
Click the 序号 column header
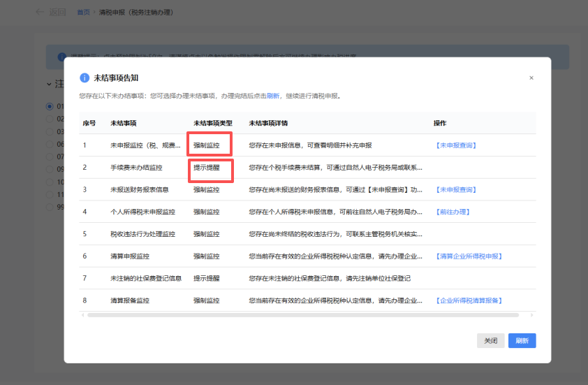click(89, 123)
